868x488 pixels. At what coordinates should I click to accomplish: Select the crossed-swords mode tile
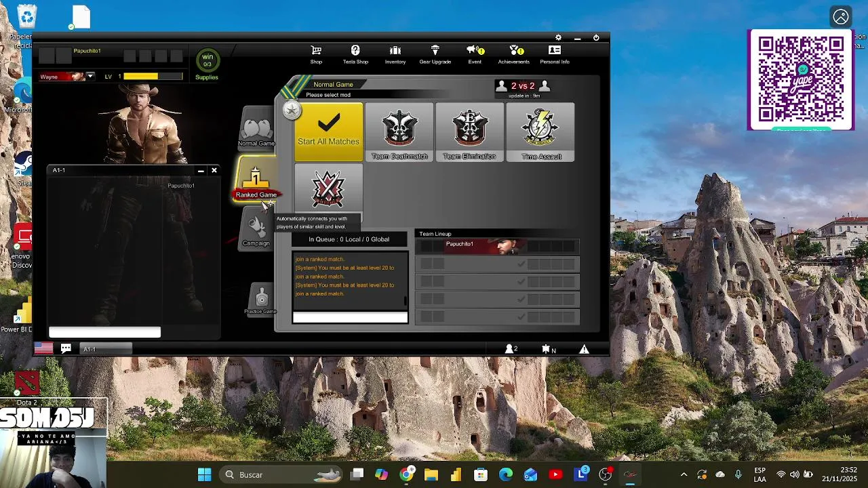pos(329,190)
